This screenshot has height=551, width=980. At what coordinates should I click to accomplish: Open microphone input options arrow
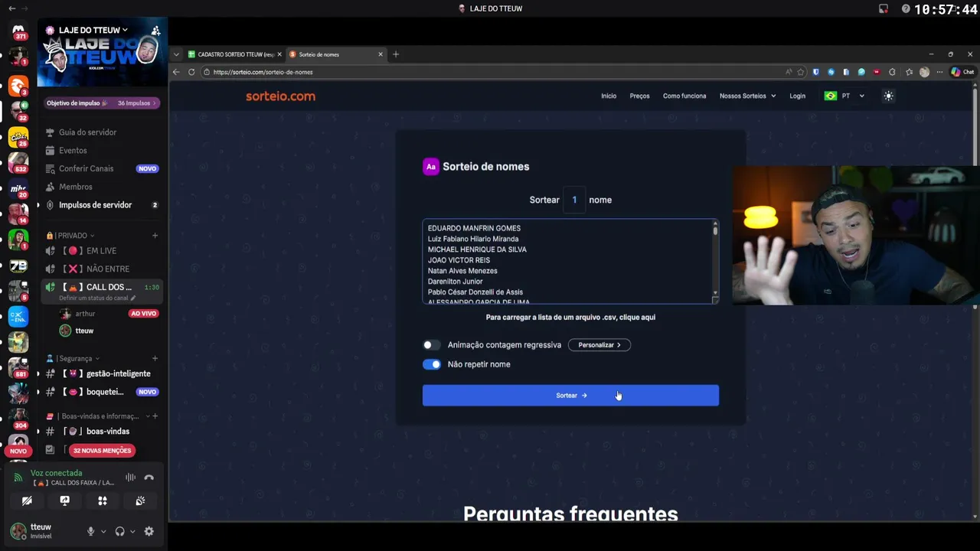pos(103,531)
